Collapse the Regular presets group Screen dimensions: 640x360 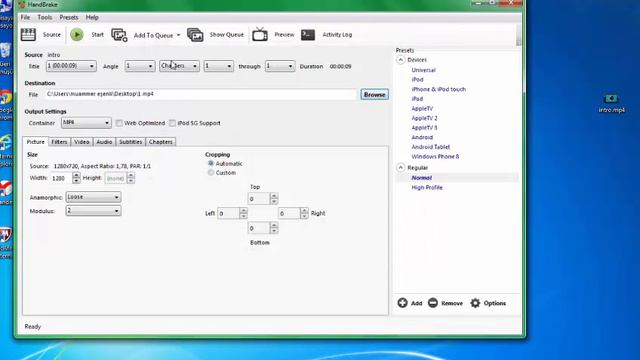pyautogui.click(x=400, y=168)
